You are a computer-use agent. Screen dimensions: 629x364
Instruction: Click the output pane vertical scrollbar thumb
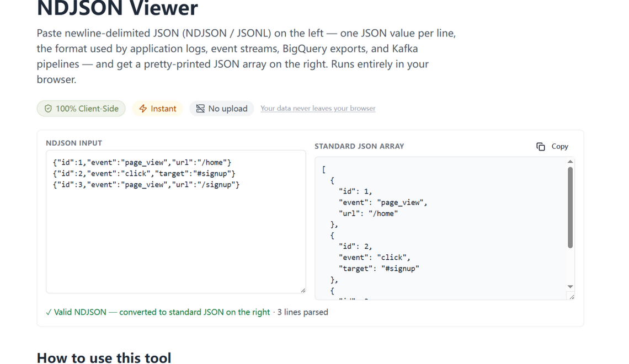tap(570, 208)
